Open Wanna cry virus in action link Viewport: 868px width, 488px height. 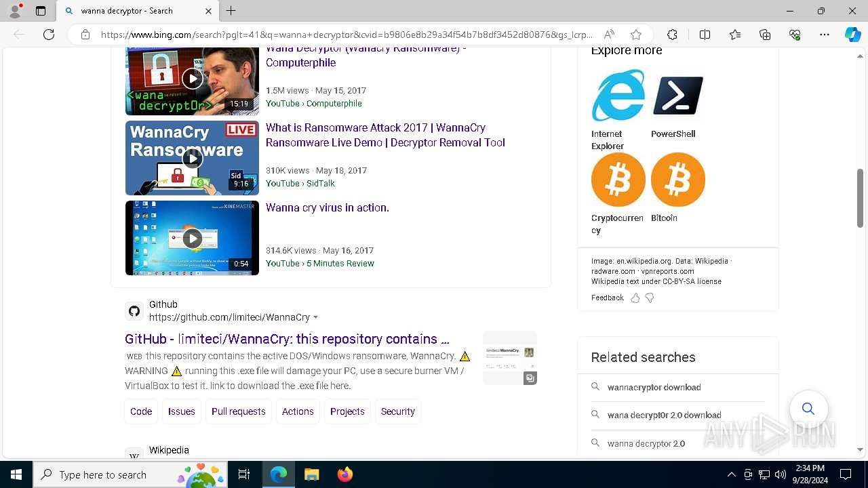tap(328, 207)
